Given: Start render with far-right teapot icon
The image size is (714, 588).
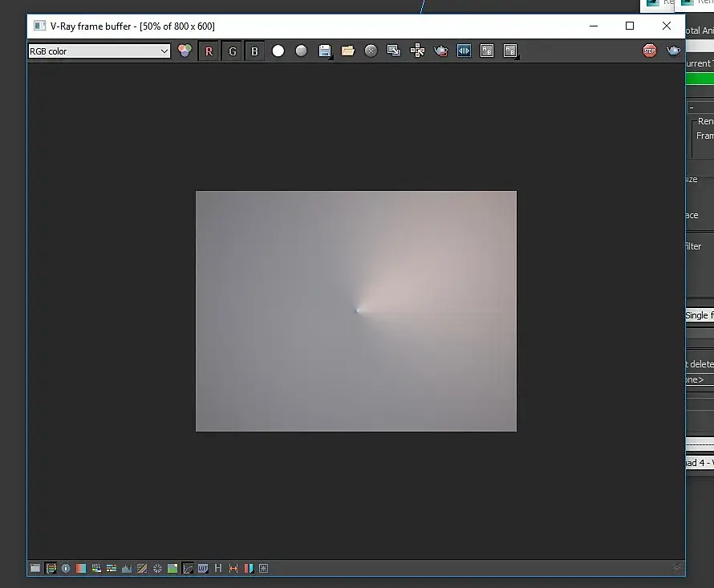Looking at the screenshot, I should 673,51.
